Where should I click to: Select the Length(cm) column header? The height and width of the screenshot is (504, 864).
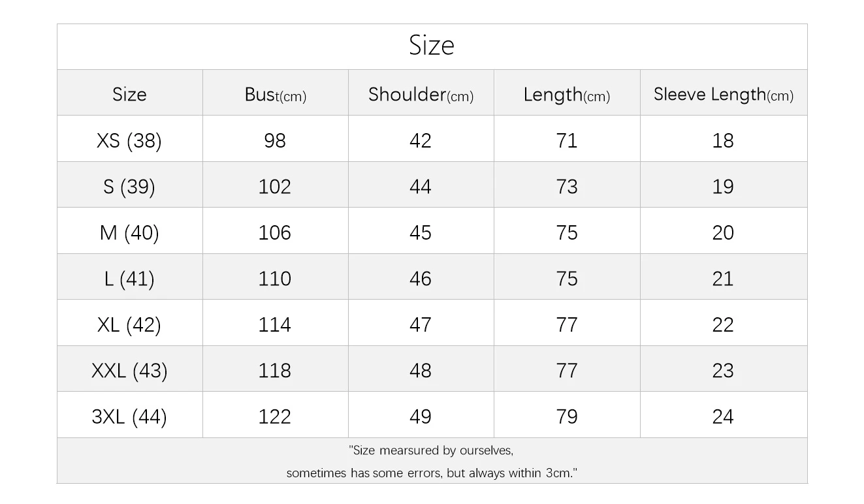coord(566,95)
